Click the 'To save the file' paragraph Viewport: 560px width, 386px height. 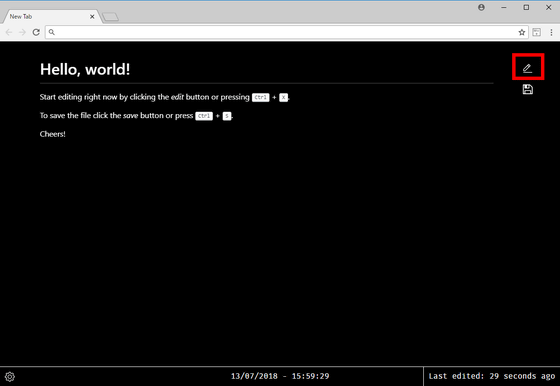pyautogui.click(x=136, y=116)
